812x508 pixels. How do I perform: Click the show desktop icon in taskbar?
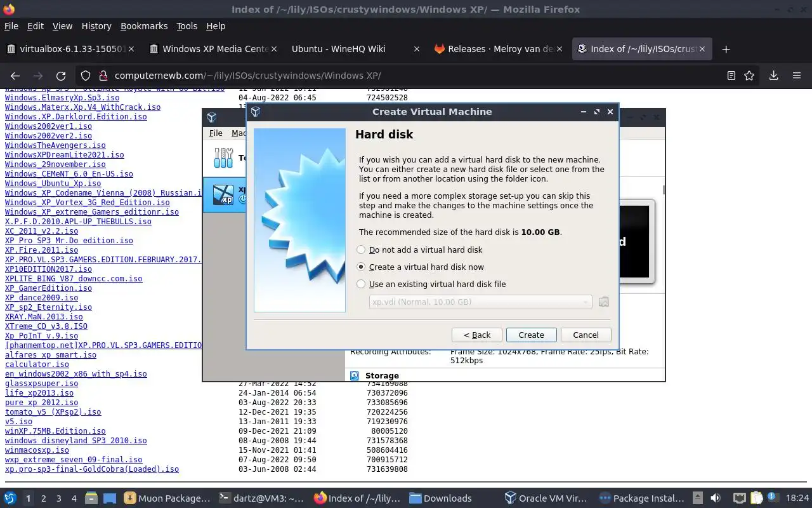[110, 498]
